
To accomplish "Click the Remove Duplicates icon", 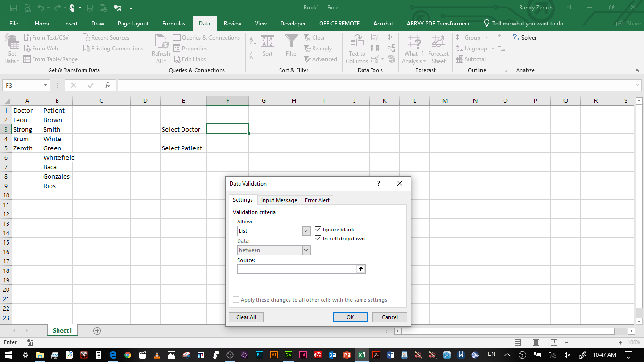I will pos(375,48).
